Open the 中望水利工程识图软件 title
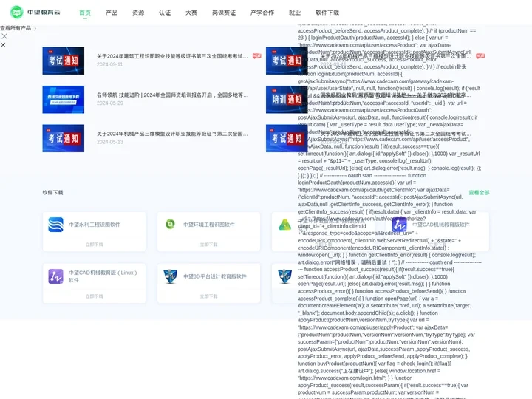Screen dimensions: 532x399 (95, 225)
